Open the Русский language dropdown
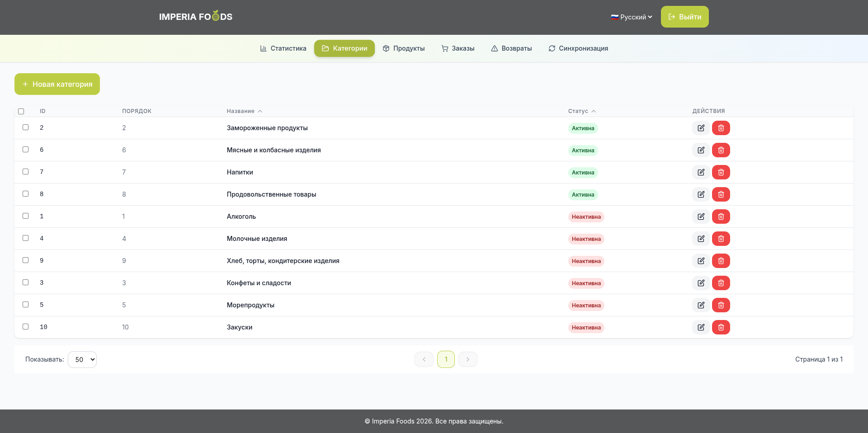 [x=632, y=17]
